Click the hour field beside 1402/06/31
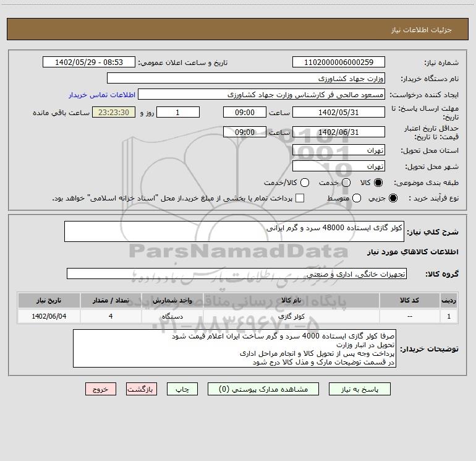The image size is (476, 461). coord(245,132)
